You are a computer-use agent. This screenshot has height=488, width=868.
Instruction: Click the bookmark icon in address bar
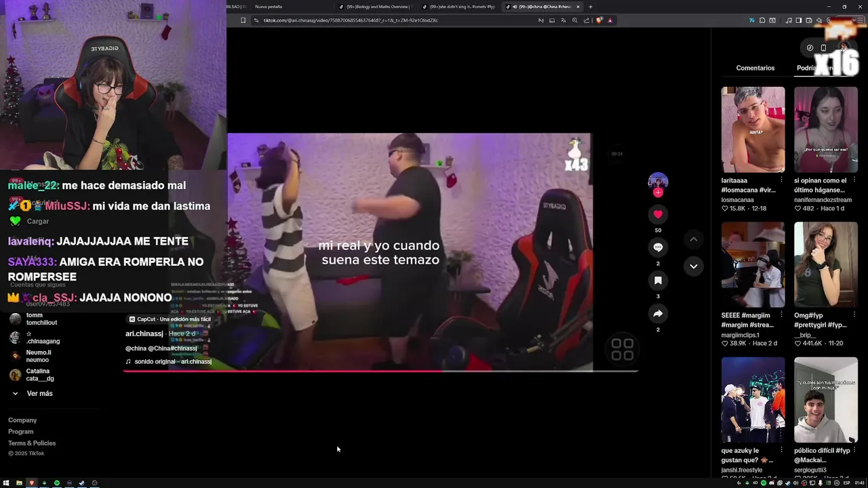[x=243, y=20]
